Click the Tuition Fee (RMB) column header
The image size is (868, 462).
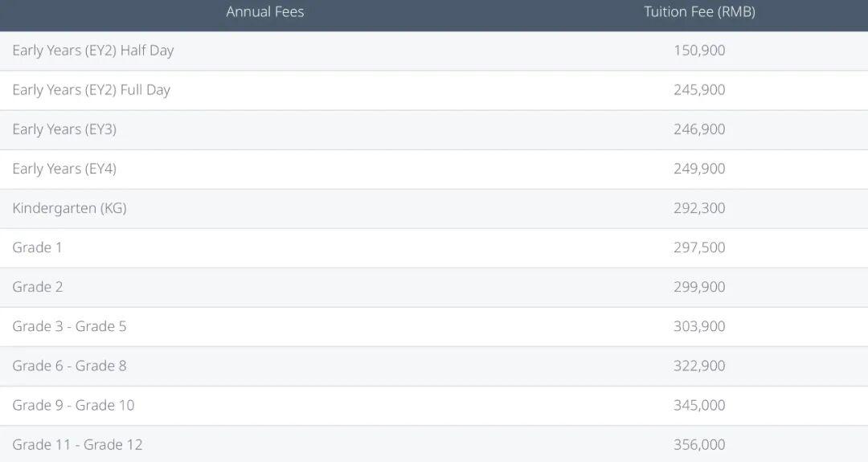click(699, 12)
